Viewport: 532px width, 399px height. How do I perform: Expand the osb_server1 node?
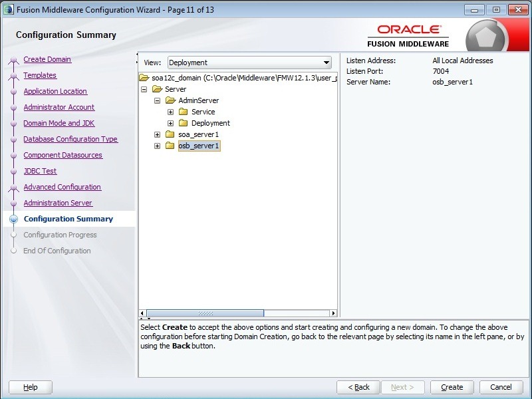[157, 146]
